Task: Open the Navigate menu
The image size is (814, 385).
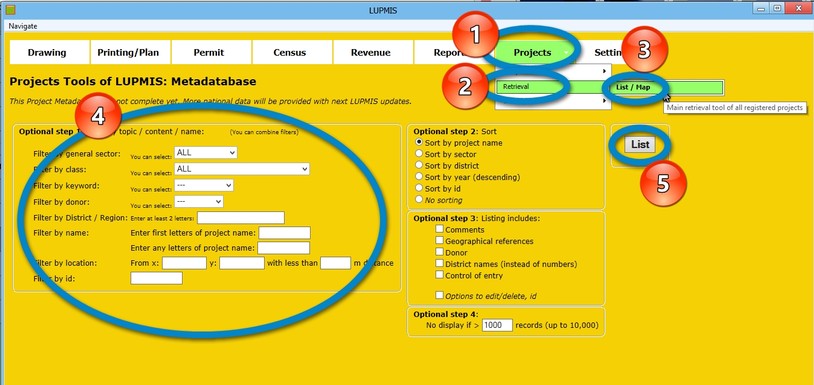Action: (x=23, y=26)
